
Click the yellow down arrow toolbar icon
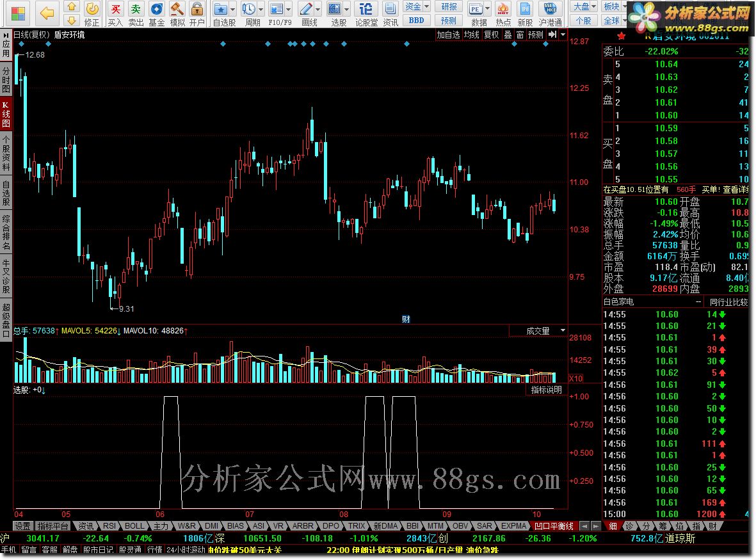pyautogui.click(x=71, y=20)
